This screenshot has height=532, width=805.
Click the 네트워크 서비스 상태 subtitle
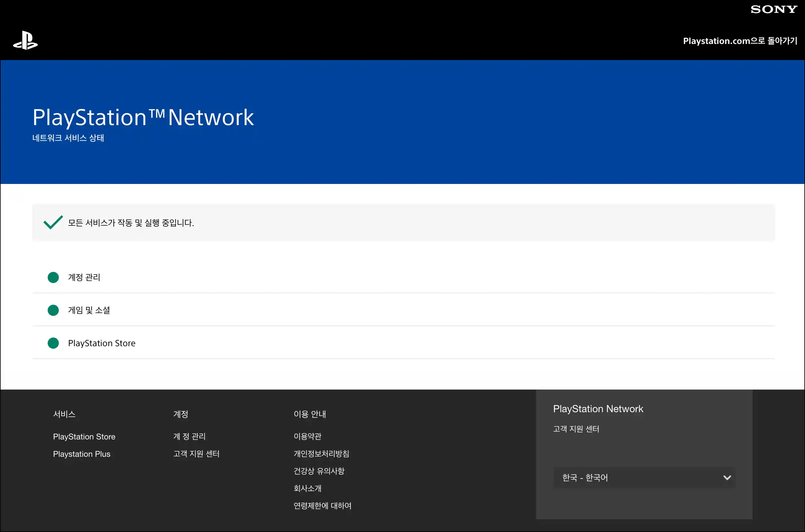tap(68, 138)
